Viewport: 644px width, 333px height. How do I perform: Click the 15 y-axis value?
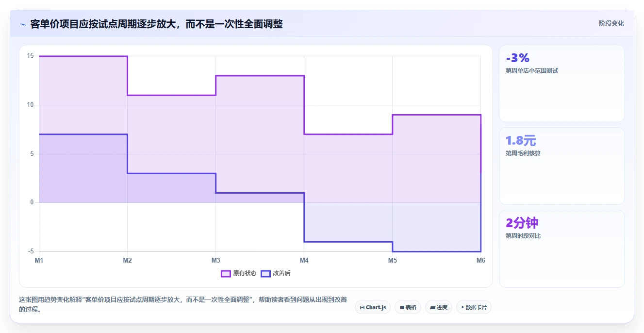tap(30, 56)
